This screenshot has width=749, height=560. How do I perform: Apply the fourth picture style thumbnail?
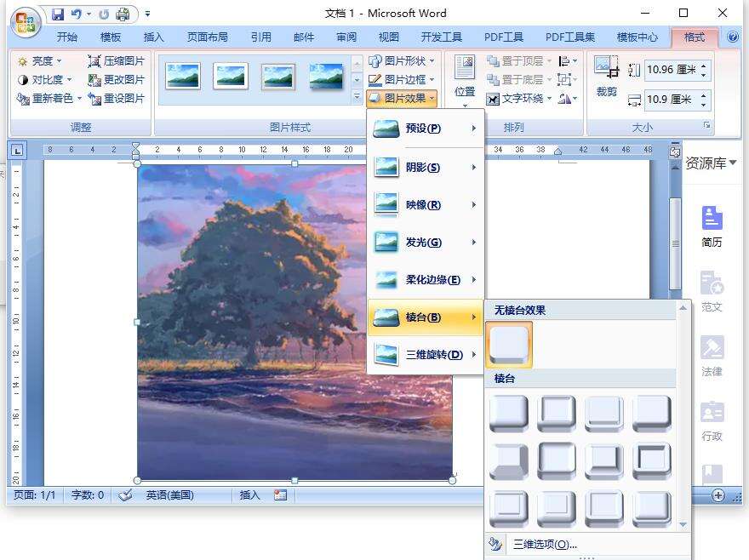point(326,77)
